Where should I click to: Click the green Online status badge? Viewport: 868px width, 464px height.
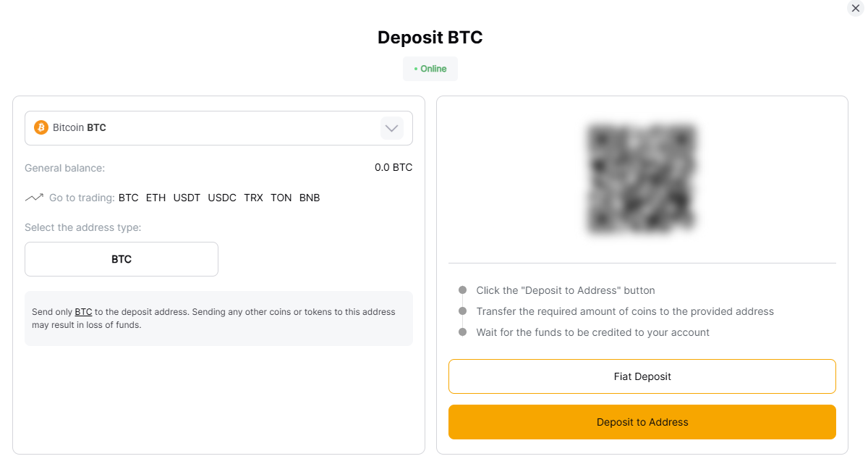430,69
